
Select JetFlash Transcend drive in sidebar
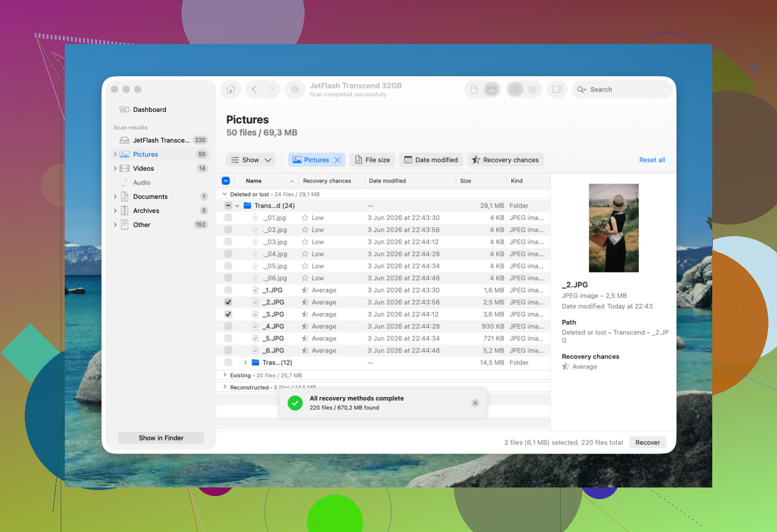point(161,140)
